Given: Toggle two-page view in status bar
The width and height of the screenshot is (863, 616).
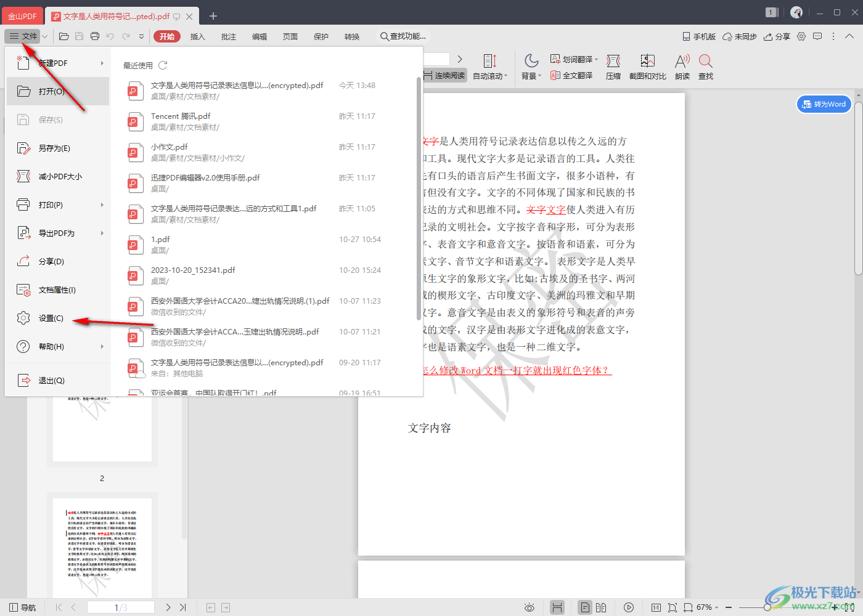Looking at the screenshot, I should pyautogui.click(x=601, y=607).
